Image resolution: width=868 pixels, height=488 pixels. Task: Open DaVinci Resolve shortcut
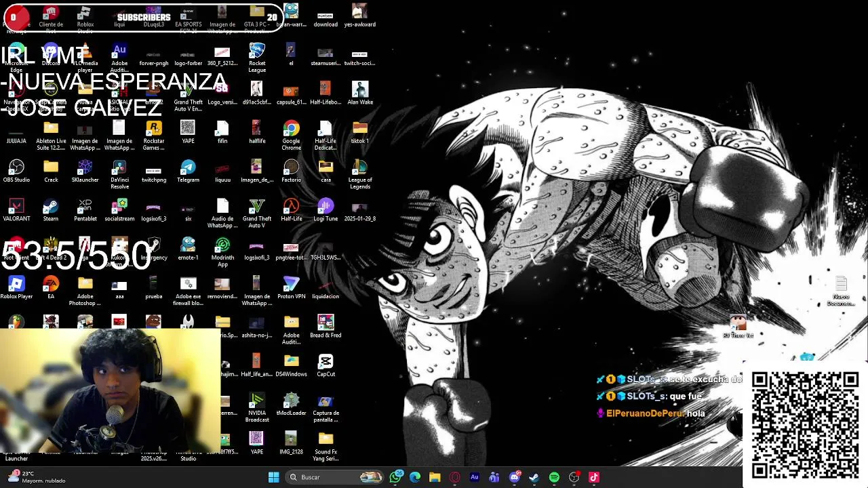[x=119, y=174]
